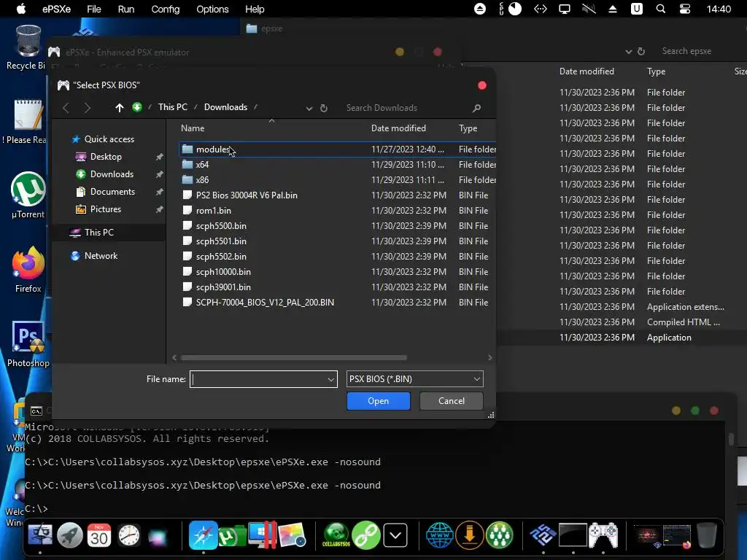This screenshot has width=747, height=560.
Task: Expand the File name dropdown arrow
Action: pos(330,379)
